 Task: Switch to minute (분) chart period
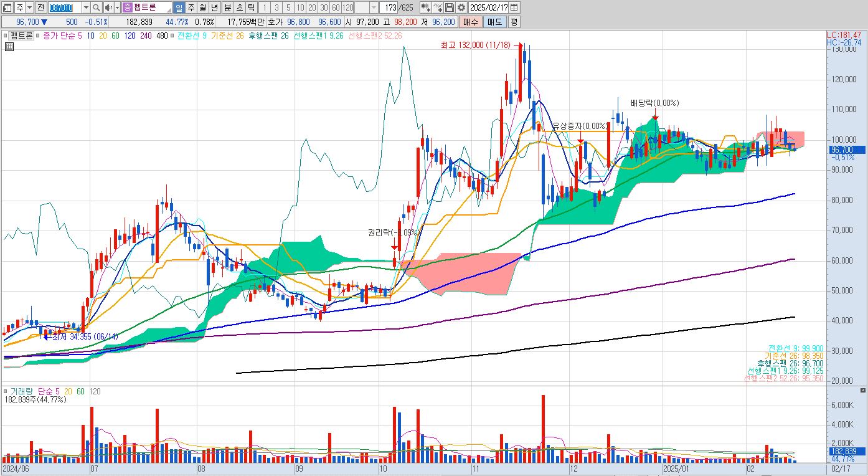click(227, 7)
